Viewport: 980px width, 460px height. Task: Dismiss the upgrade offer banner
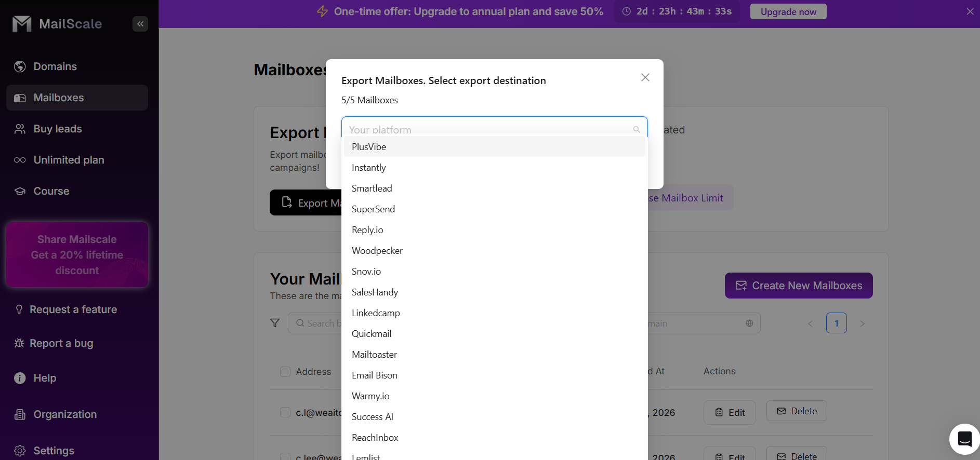tap(970, 11)
